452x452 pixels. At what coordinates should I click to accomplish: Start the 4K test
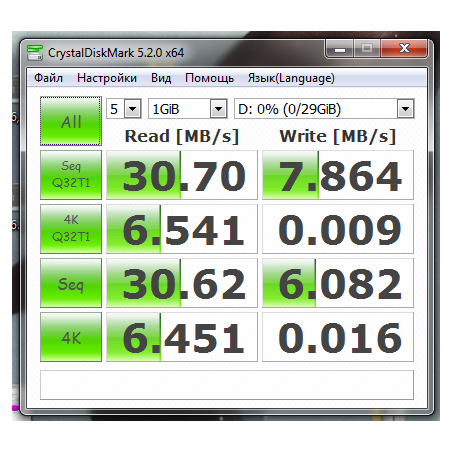[x=71, y=337]
